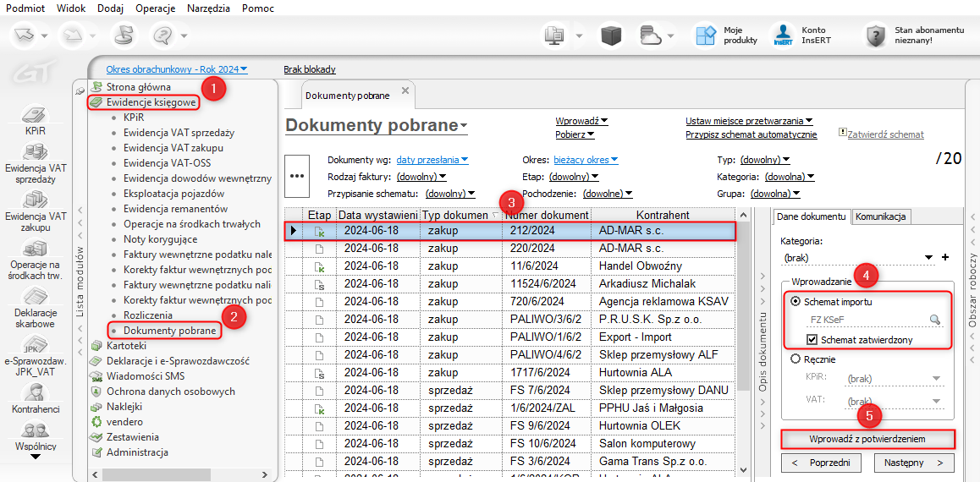Open Ewidencja VAT sprzedaży sidebar icon
The image size is (980, 482).
point(34,153)
